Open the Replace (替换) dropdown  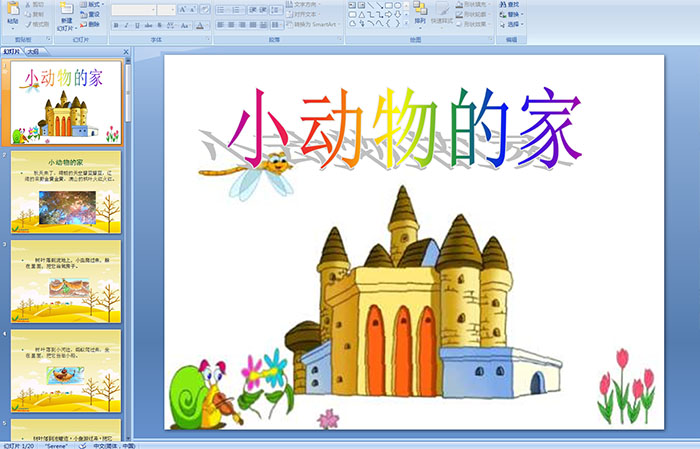pyautogui.click(x=512, y=14)
